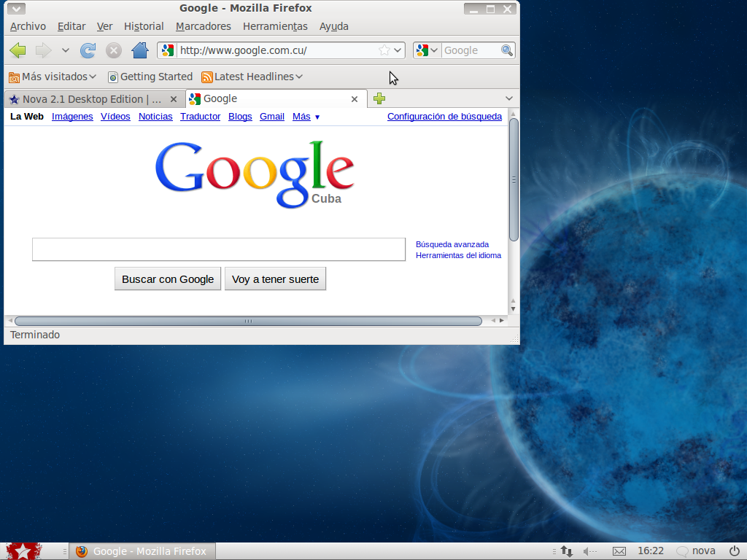This screenshot has width=747, height=560.
Task: Click the Home icon in navigation toolbar
Action: 140,50
